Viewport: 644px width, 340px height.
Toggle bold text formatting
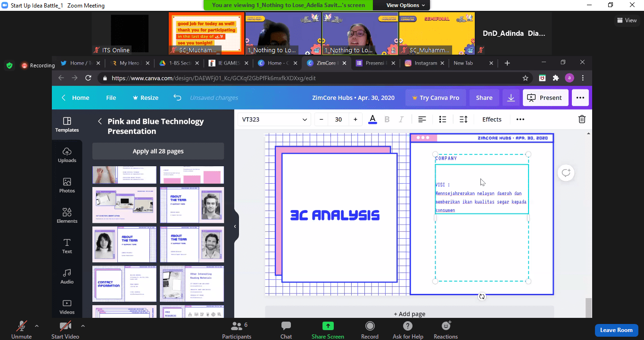click(387, 119)
